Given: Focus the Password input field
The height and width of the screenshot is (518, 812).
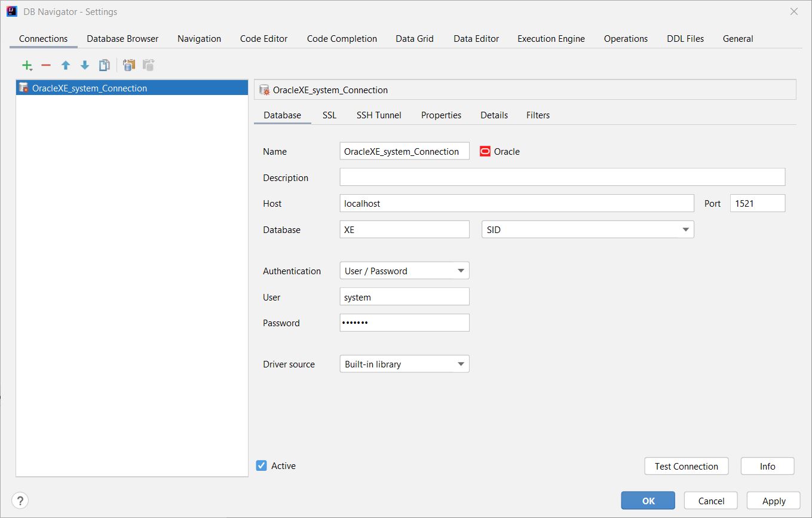Looking at the screenshot, I should (x=404, y=323).
